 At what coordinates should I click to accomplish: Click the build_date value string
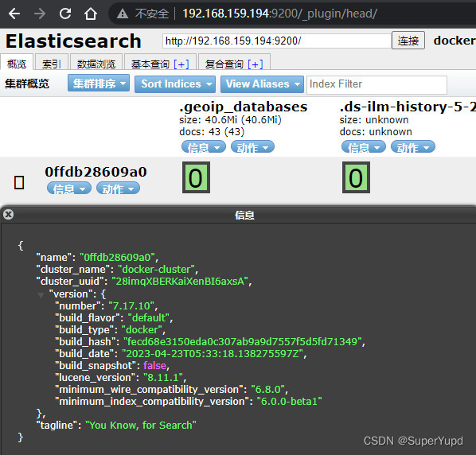(x=213, y=353)
